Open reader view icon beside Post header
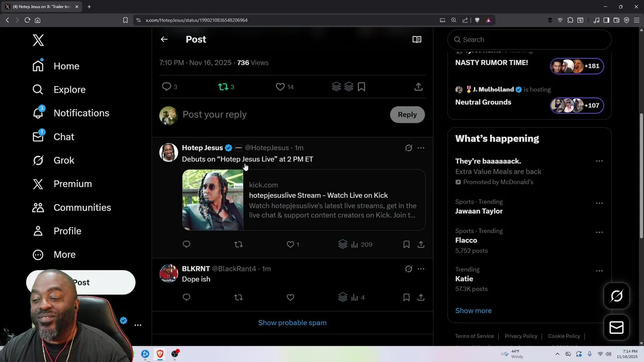 click(x=417, y=39)
